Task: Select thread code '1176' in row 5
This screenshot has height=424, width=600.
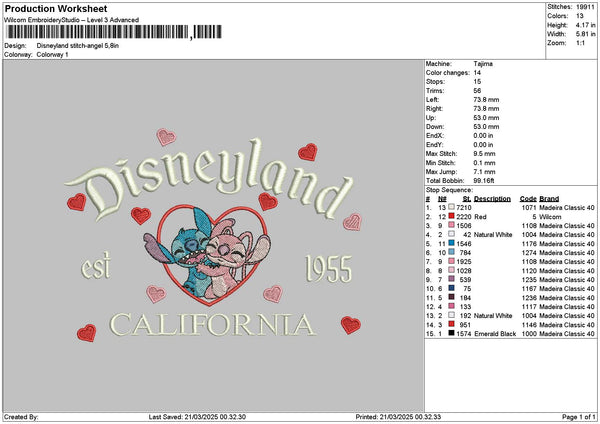Action: tap(529, 244)
